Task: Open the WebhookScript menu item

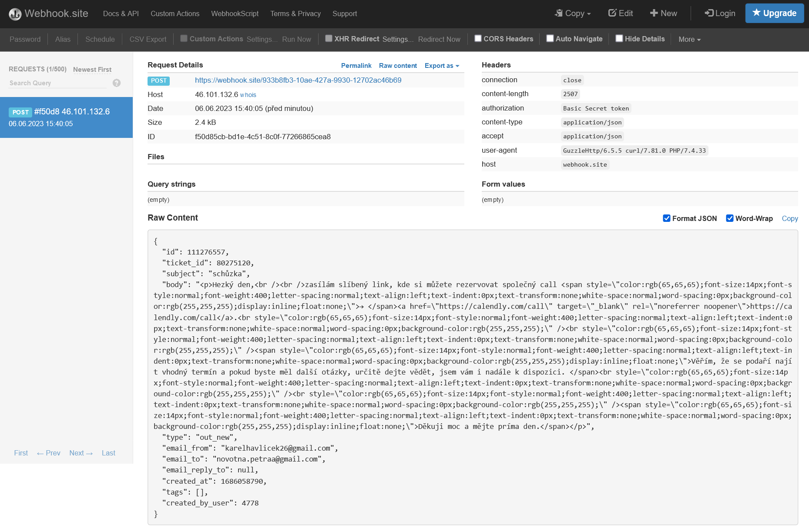Action: [x=235, y=14]
